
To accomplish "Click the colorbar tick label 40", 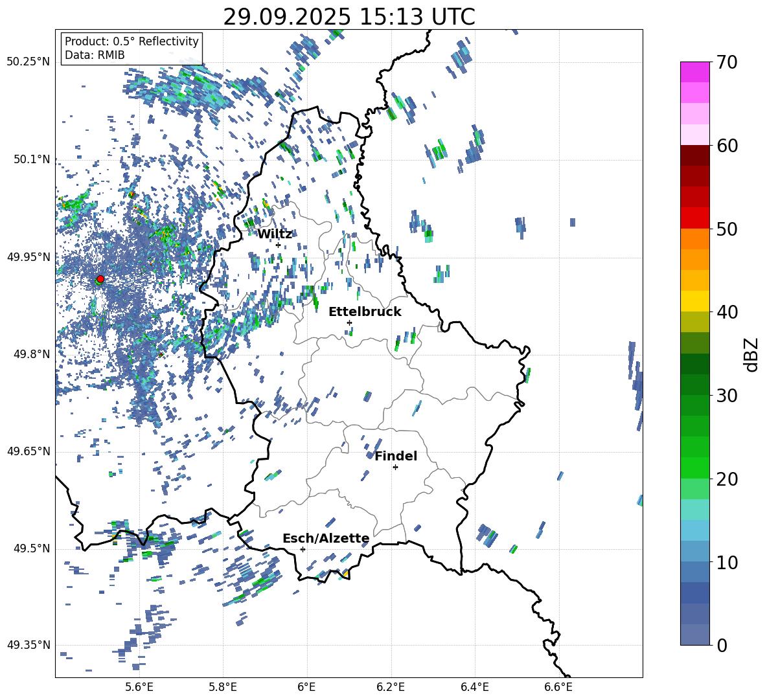I will coord(727,312).
